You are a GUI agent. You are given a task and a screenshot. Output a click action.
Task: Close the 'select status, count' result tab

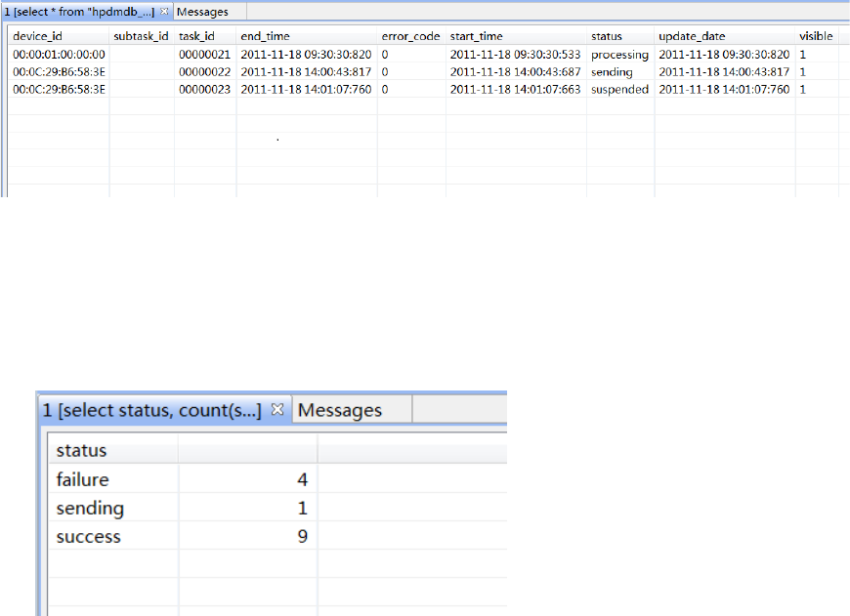(x=277, y=410)
